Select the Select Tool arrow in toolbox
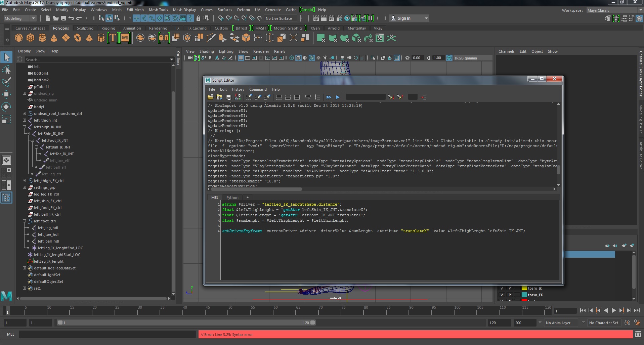 tap(6, 57)
